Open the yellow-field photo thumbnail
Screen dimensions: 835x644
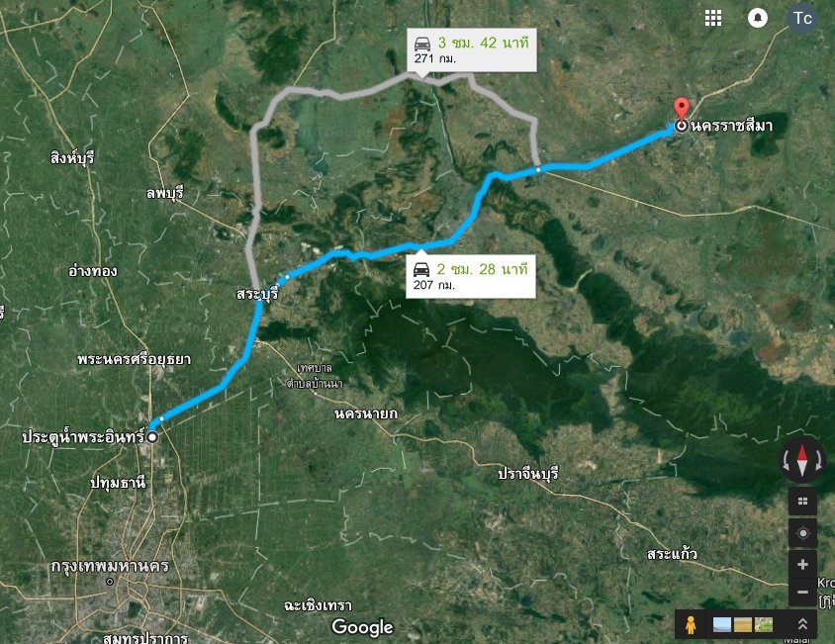click(743, 624)
